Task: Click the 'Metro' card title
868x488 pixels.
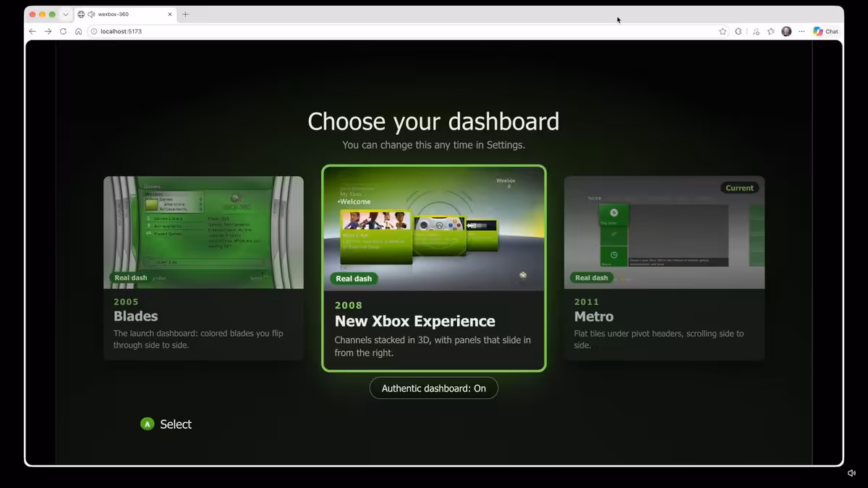Action: pyautogui.click(x=594, y=316)
